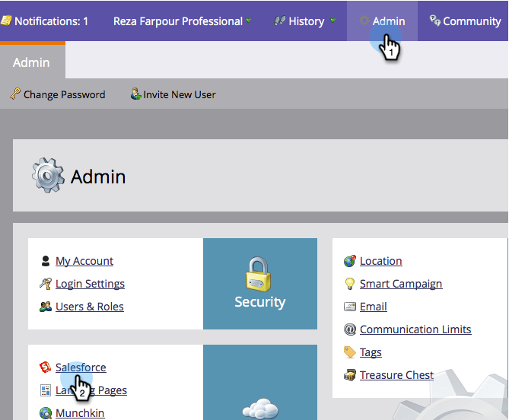Viewport: 509px width, 420px height.
Task: Open the Notifications notepad icon
Action: point(6,21)
